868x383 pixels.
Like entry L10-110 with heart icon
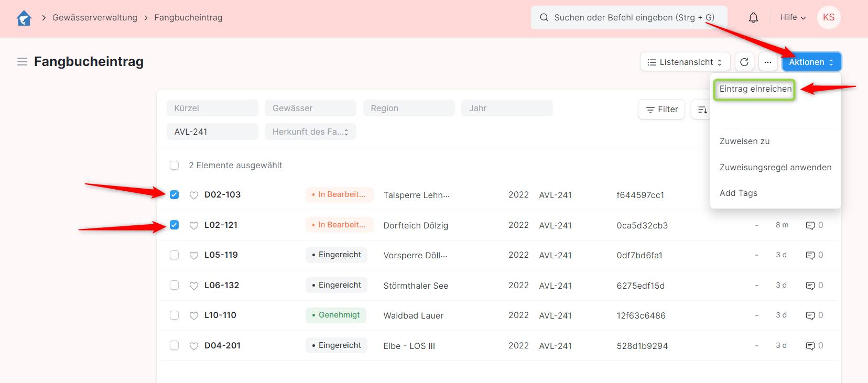pos(194,316)
